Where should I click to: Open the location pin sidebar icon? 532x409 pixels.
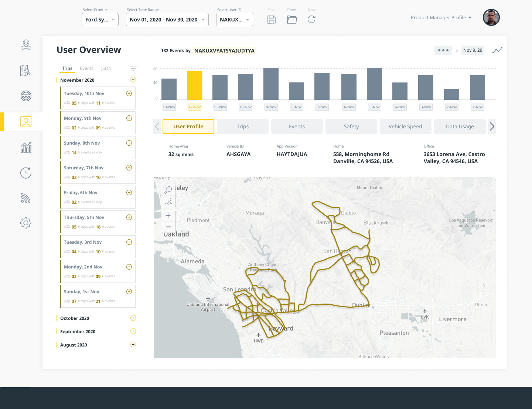pos(26,45)
